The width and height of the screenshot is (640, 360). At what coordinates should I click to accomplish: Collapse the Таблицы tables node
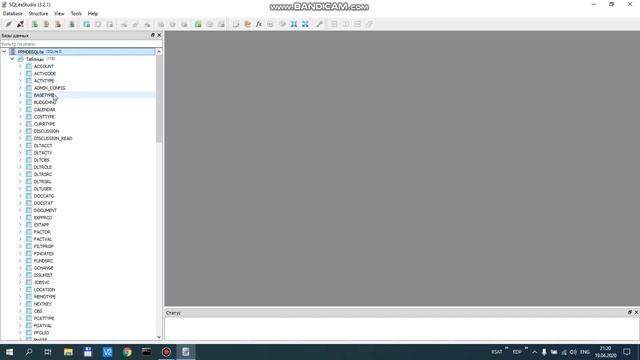tap(12, 59)
